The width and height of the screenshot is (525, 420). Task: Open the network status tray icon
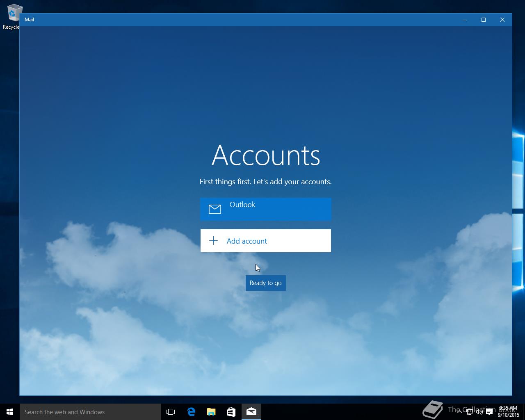click(x=469, y=412)
